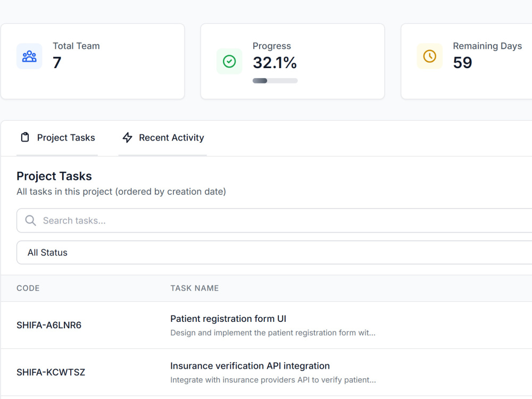Click the progress bar under 32.1%
The height and width of the screenshot is (399, 532).
pos(275,81)
